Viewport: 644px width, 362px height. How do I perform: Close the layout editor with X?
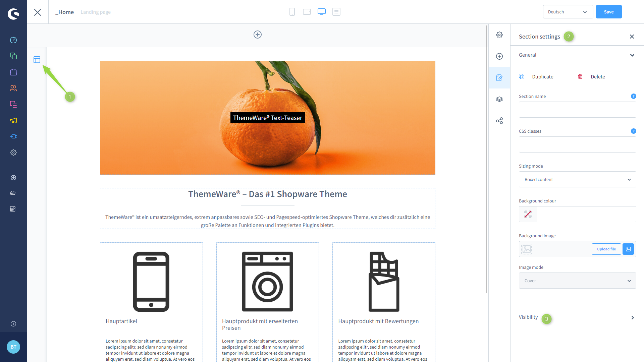38,12
